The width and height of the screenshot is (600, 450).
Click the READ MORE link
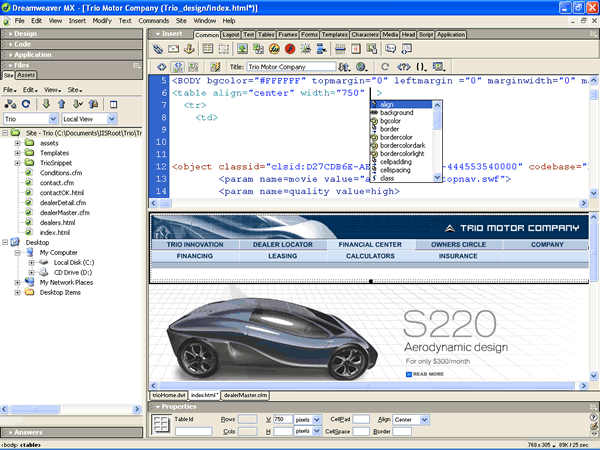point(428,374)
